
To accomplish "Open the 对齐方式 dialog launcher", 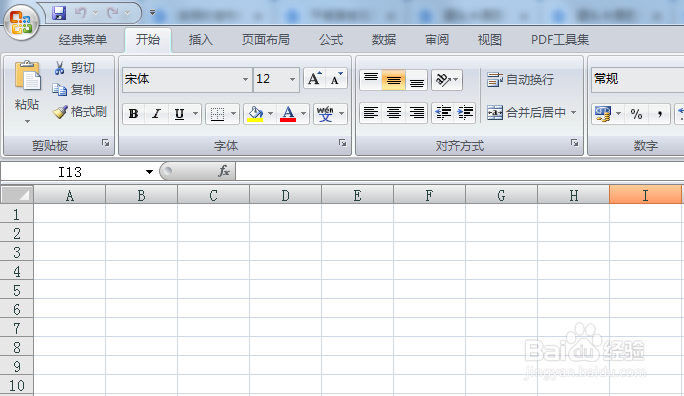I will [575, 143].
